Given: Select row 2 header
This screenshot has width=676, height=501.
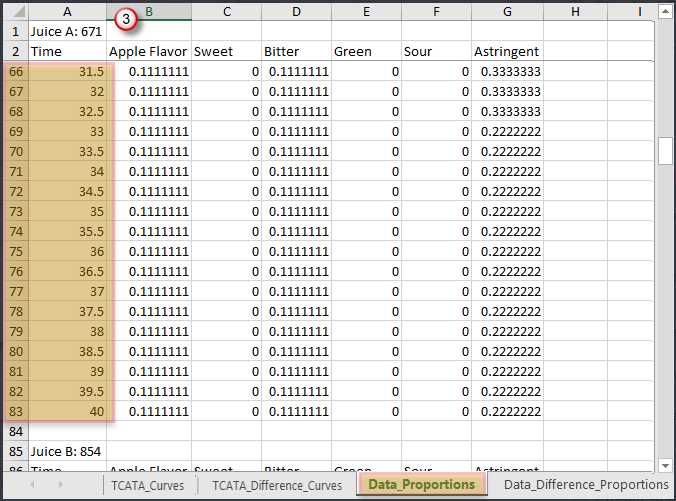Looking at the screenshot, I should pos(16,51).
